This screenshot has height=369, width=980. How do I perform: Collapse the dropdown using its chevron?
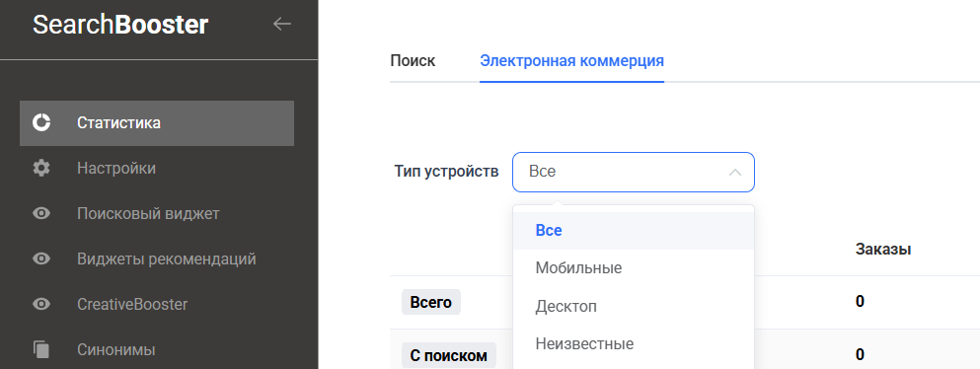pyautogui.click(x=735, y=172)
